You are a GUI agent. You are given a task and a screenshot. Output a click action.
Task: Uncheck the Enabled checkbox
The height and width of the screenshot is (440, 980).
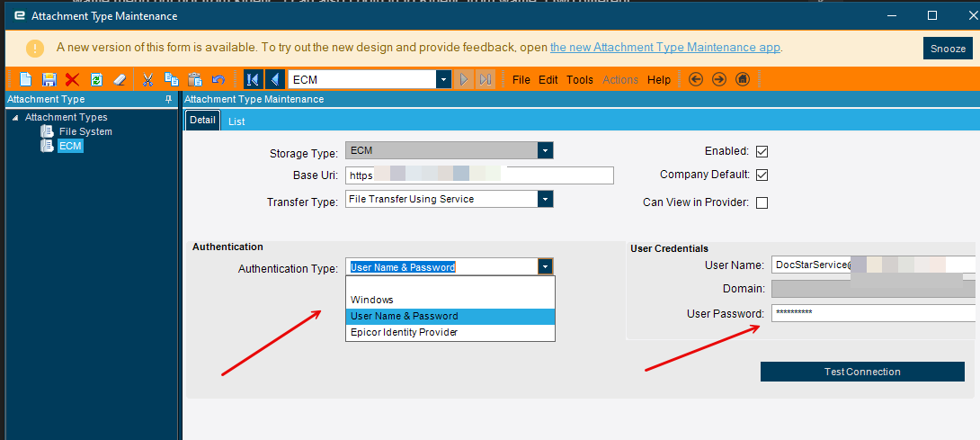pyautogui.click(x=762, y=151)
